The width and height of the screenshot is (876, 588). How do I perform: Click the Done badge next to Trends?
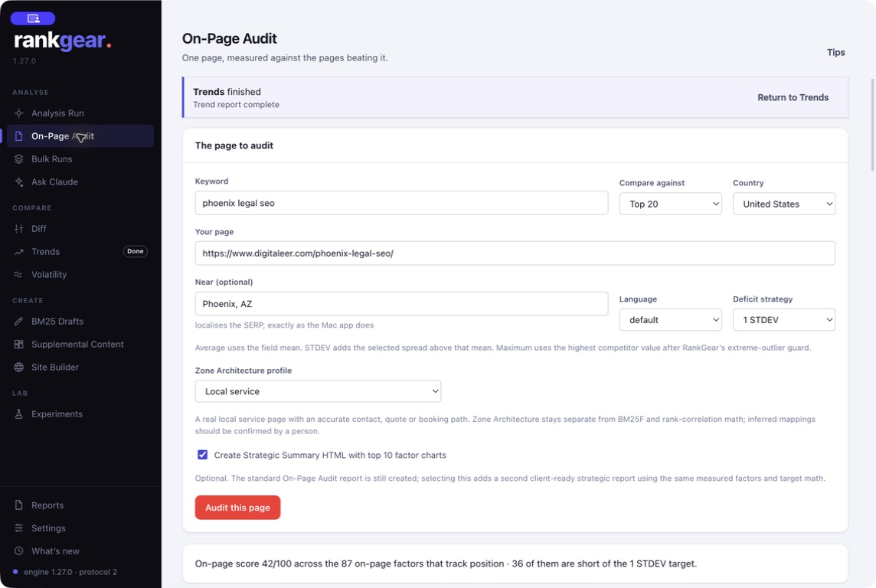point(136,251)
